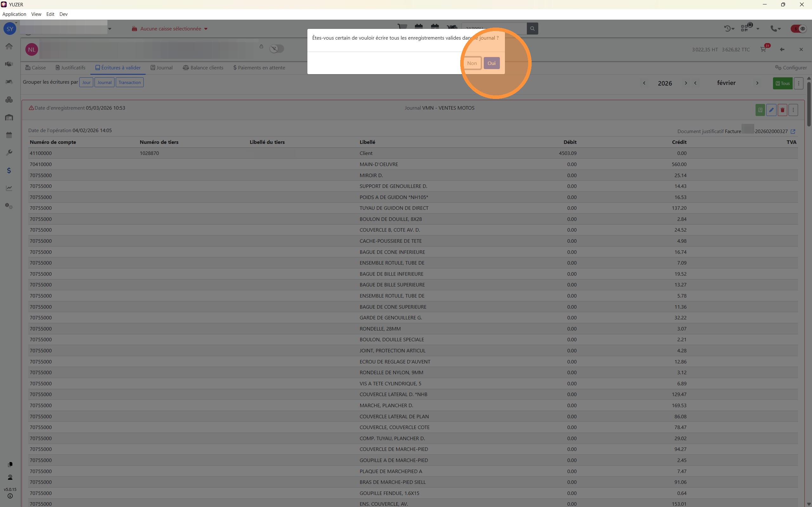Click Non to cancel the dialog

[x=472, y=63]
